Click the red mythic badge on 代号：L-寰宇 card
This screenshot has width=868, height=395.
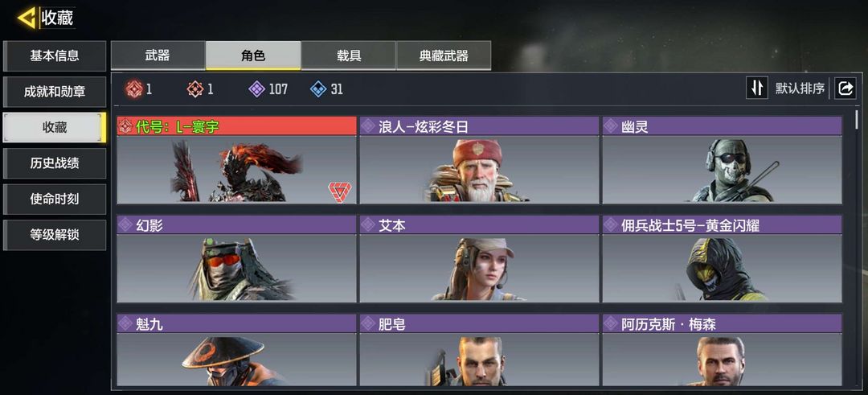339,191
